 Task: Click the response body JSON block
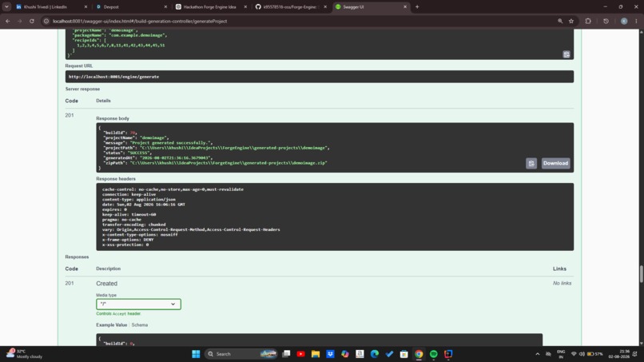(335, 148)
